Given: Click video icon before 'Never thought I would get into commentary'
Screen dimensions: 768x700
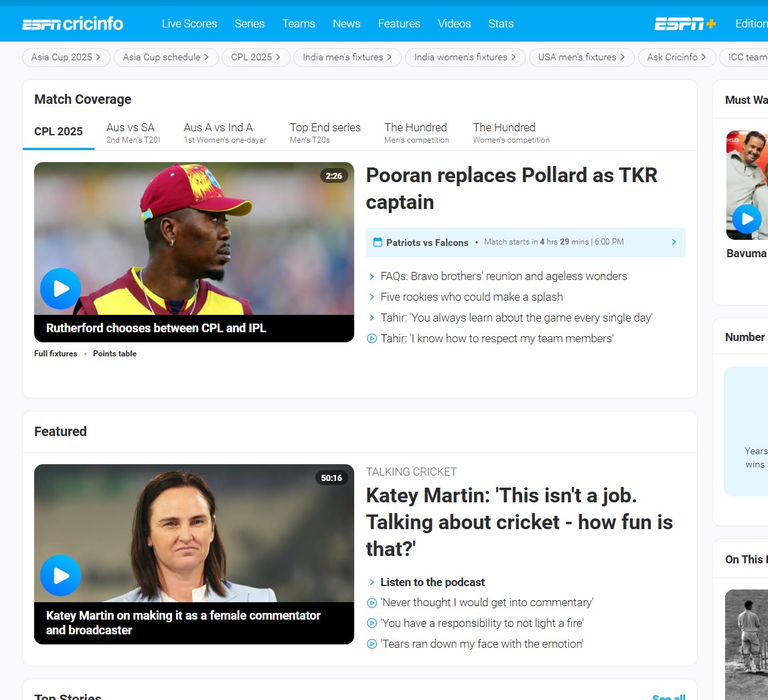Looking at the screenshot, I should [372, 602].
